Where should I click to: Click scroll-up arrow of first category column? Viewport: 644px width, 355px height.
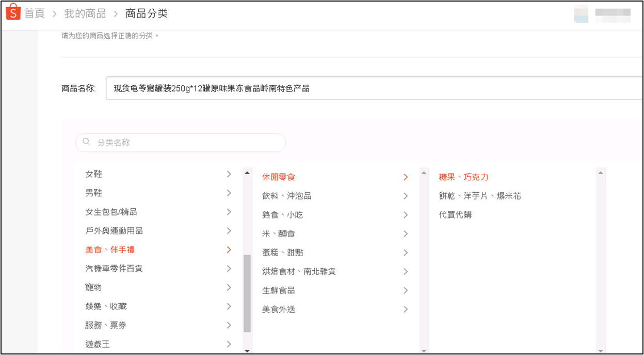pyautogui.click(x=247, y=173)
